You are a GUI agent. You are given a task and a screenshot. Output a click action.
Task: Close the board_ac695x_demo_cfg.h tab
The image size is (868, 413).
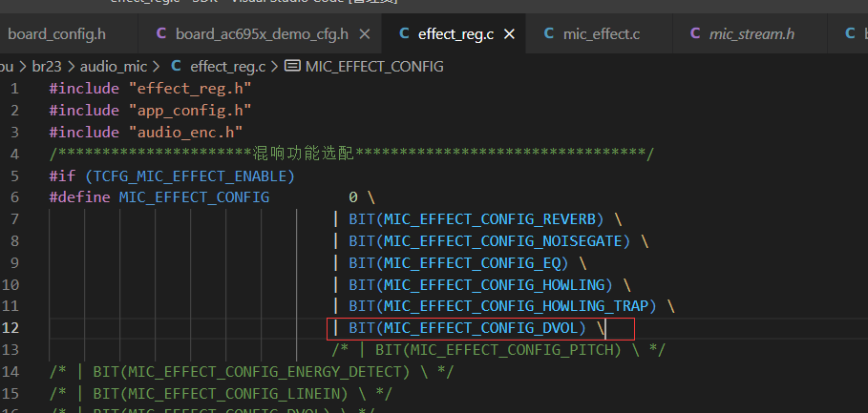365,34
